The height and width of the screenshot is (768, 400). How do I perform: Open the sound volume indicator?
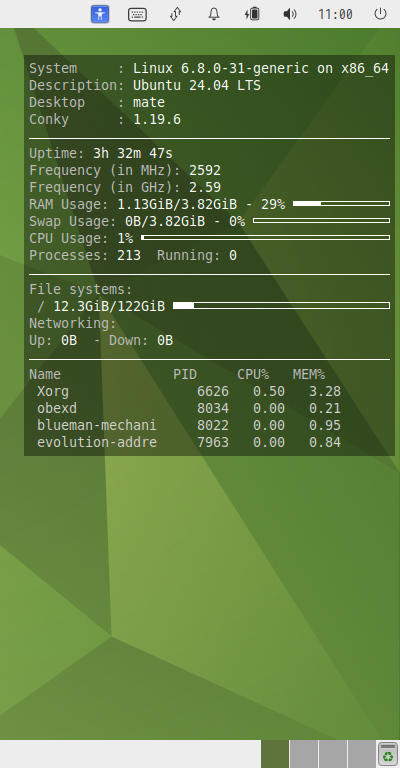pos(290,14)
